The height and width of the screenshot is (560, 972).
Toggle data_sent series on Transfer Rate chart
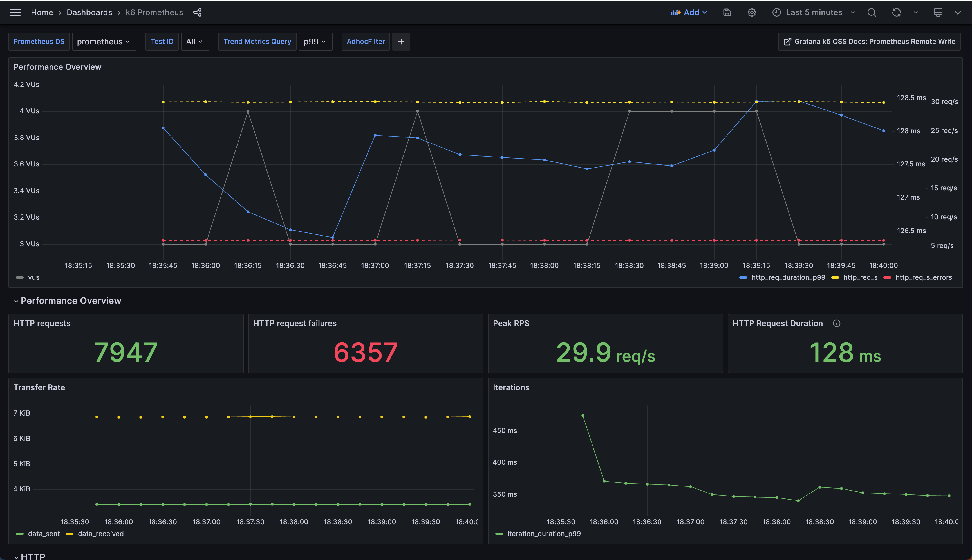[44, 534]
